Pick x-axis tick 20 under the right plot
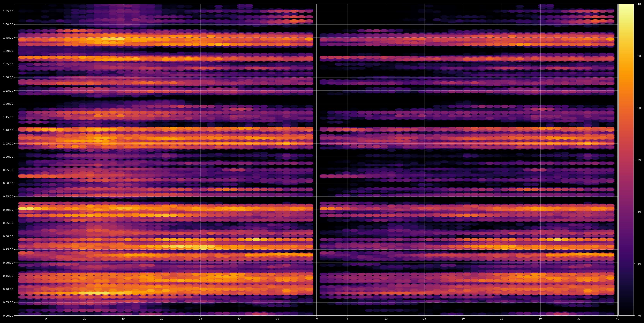644x323 pixels. (463, 319)
